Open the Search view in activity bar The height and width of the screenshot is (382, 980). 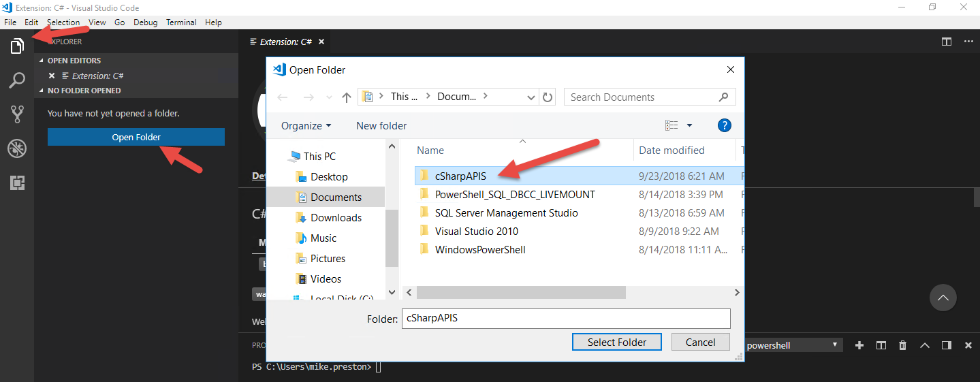17,80
